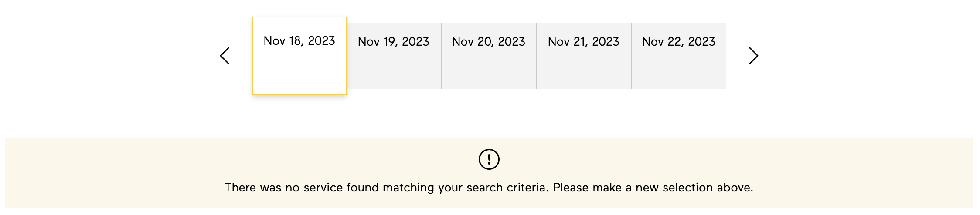Advance to later dates with right chevron

[754, 56]
